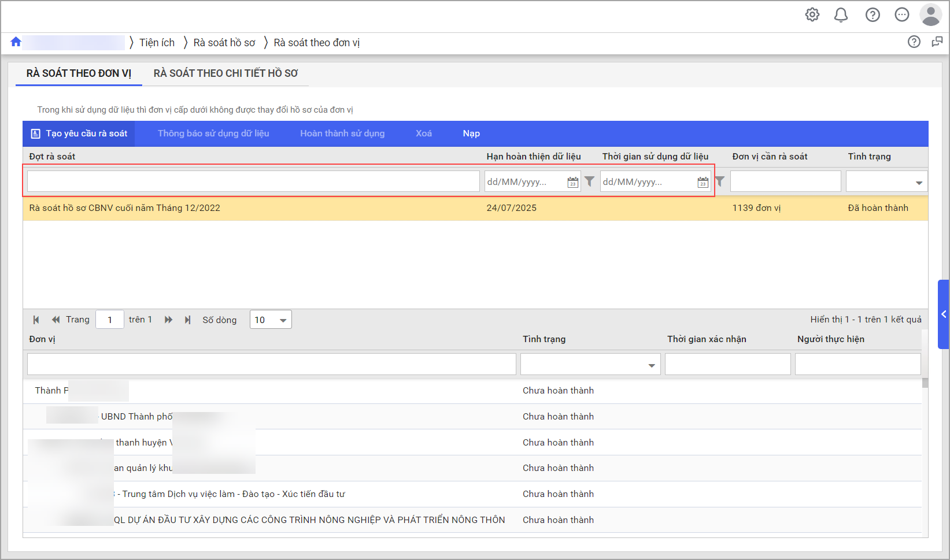Open settings gear icon
The width and height of the screenshot is (950, 560).
click(812, 14)
